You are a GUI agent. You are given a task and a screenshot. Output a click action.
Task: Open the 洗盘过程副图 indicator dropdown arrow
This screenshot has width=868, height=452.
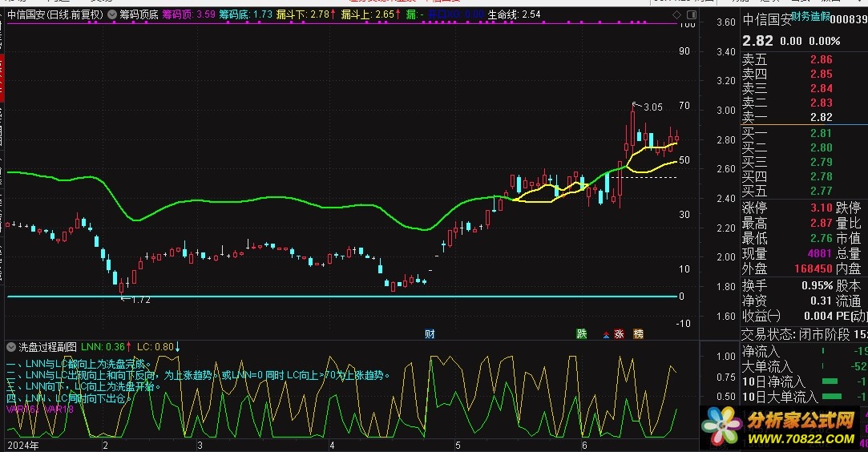click(11, 347)
